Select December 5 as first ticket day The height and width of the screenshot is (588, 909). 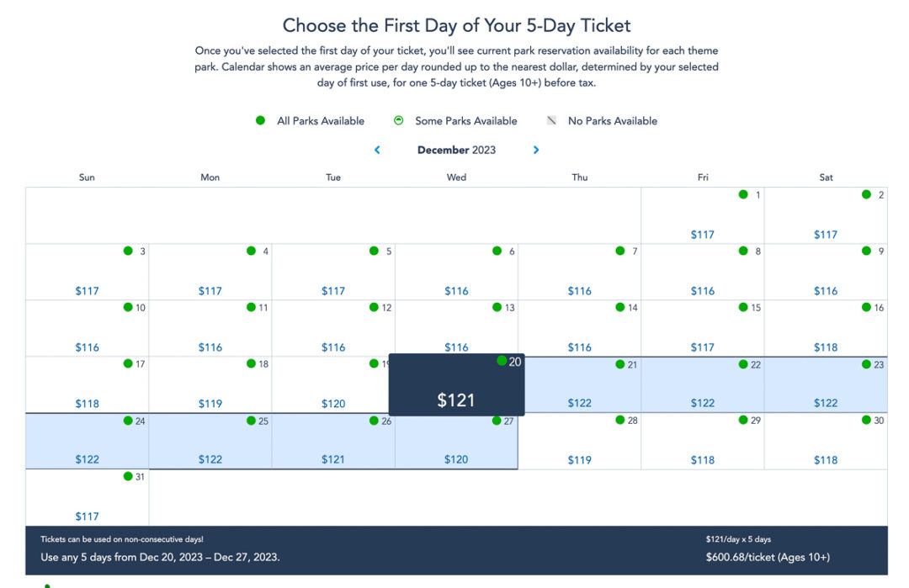click(333, 271)
